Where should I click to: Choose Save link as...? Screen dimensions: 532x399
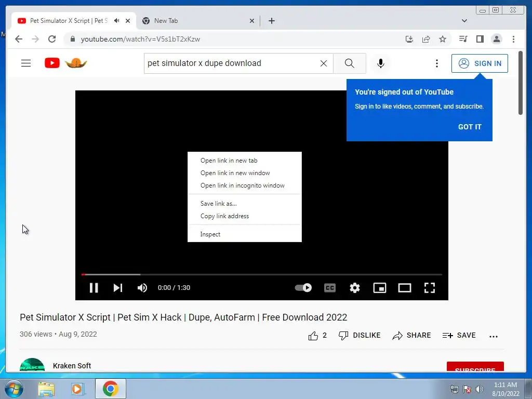[x=244, y=204]
